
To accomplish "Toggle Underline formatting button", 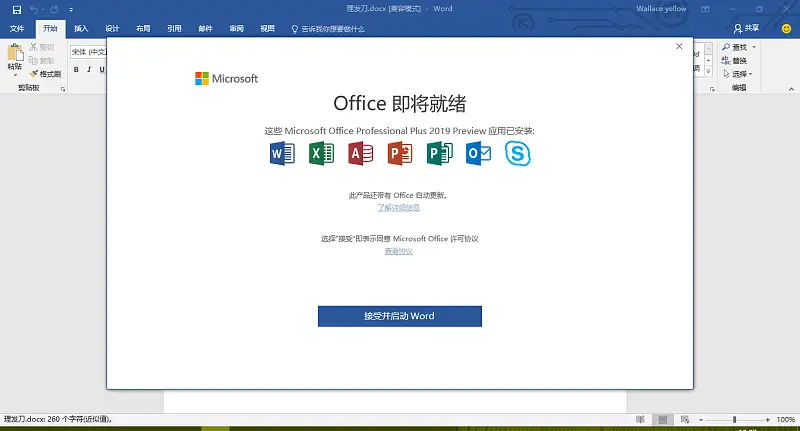I will tap(102, 69).
